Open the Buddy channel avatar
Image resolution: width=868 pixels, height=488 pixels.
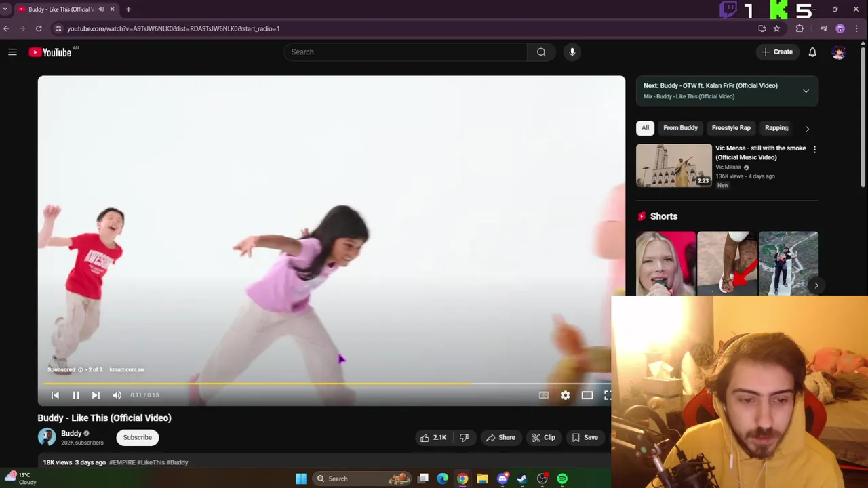(47, 437)
